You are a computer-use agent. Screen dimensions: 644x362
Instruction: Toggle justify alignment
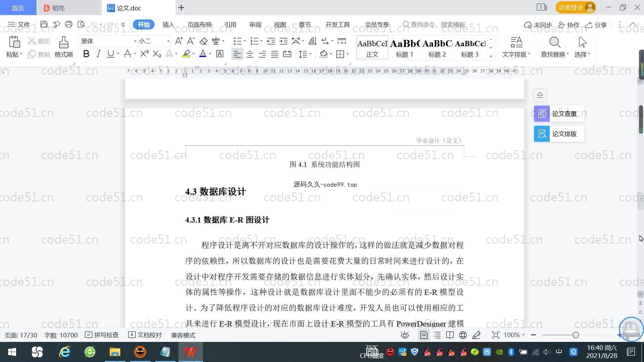pos(275,54)
